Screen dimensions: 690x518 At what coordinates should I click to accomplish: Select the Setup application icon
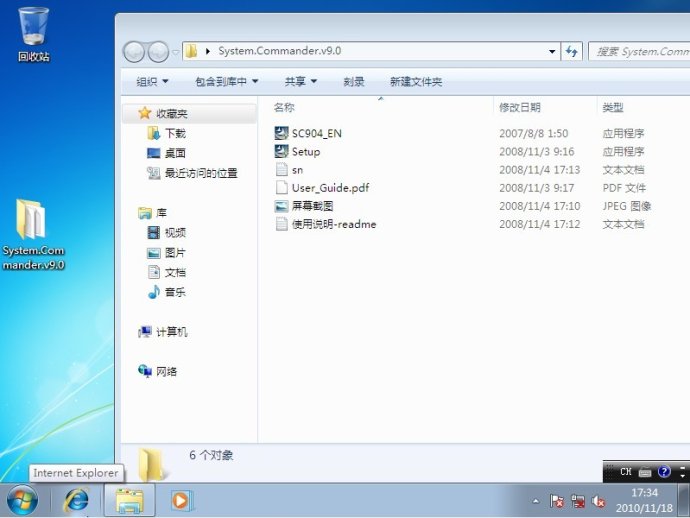(281, 151)
